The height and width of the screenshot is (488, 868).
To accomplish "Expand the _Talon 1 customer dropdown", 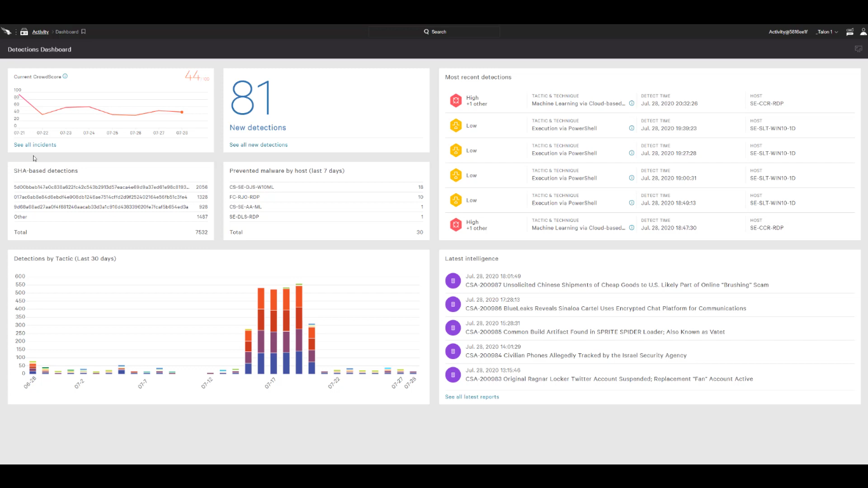I will coord(827,32).
